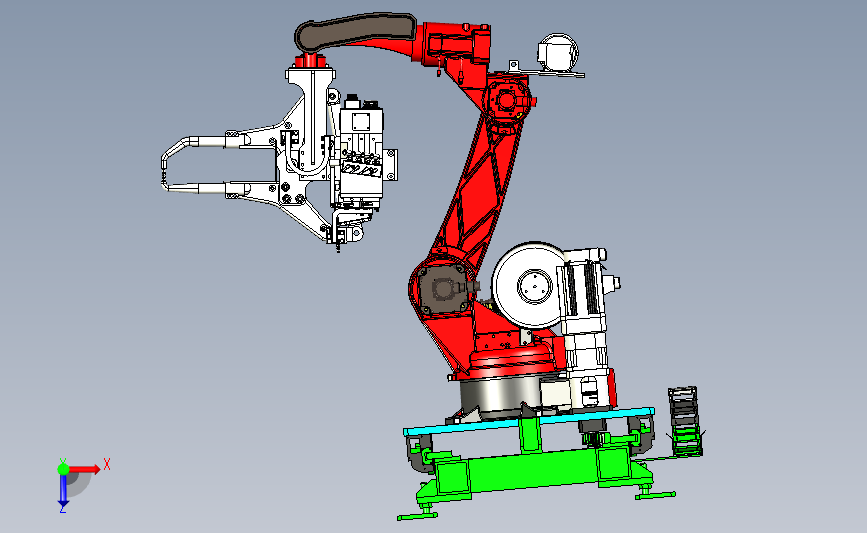The image size is (867, 533).
Task: Select the dark hose atop the upper arm
Action: point(355,31)
